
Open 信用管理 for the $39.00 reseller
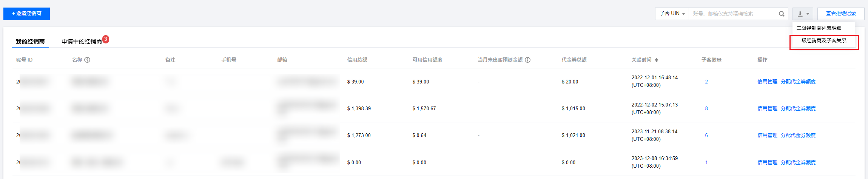click(767, 82)
